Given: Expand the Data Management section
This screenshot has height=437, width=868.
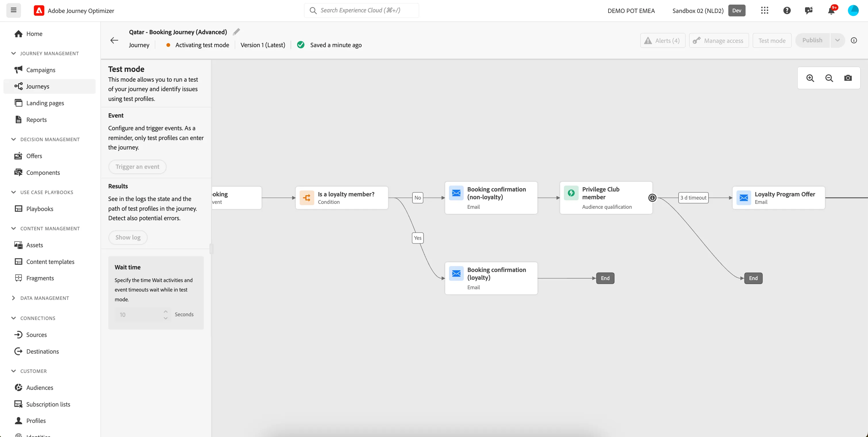Looking at the screenshot, I should point(14,298).
